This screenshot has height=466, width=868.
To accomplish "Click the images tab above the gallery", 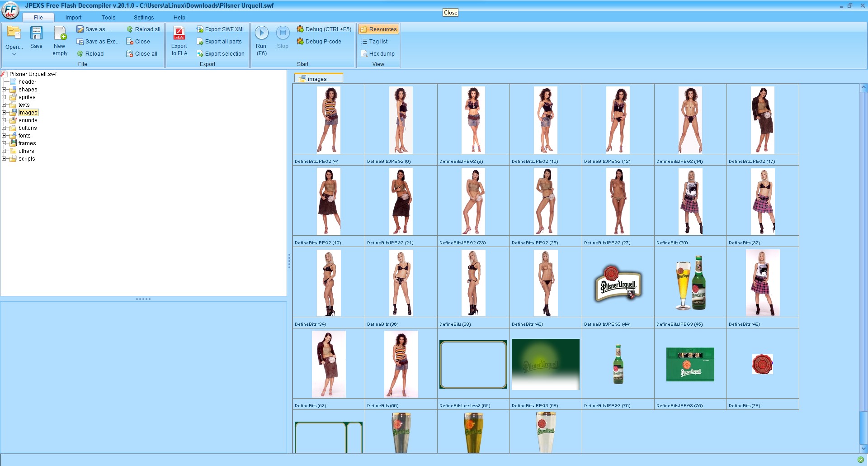I will tap(318, 79).
